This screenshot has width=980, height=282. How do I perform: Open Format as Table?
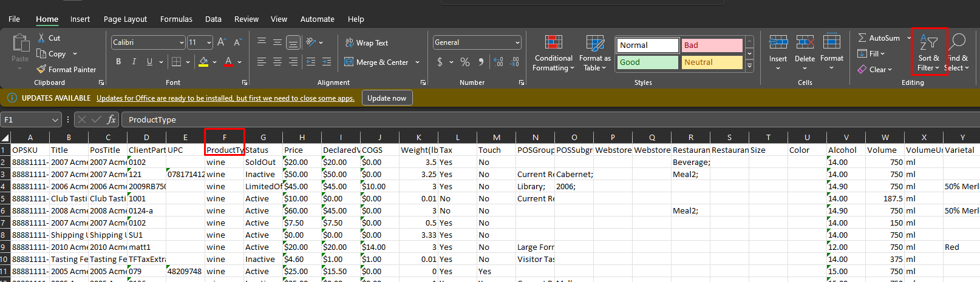coord(594,53)
